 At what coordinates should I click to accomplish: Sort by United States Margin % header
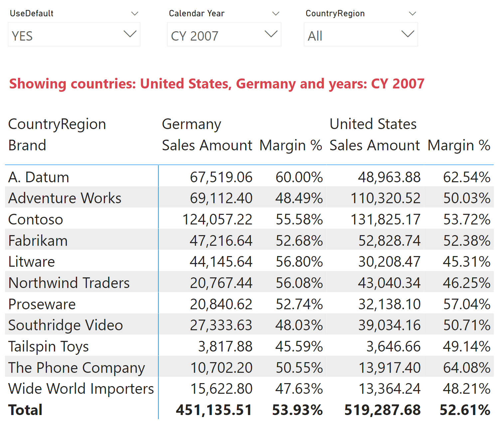coord(459,145)
